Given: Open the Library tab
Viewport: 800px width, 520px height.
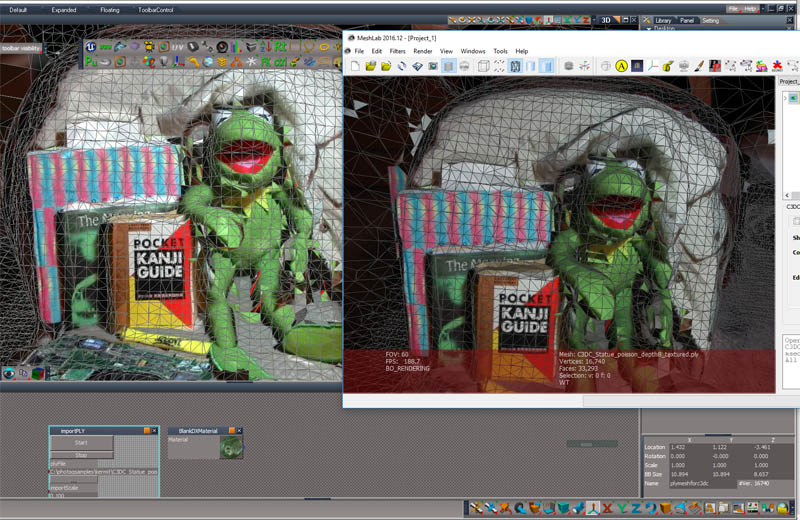Looking at the screenshot, I should 663,20.
